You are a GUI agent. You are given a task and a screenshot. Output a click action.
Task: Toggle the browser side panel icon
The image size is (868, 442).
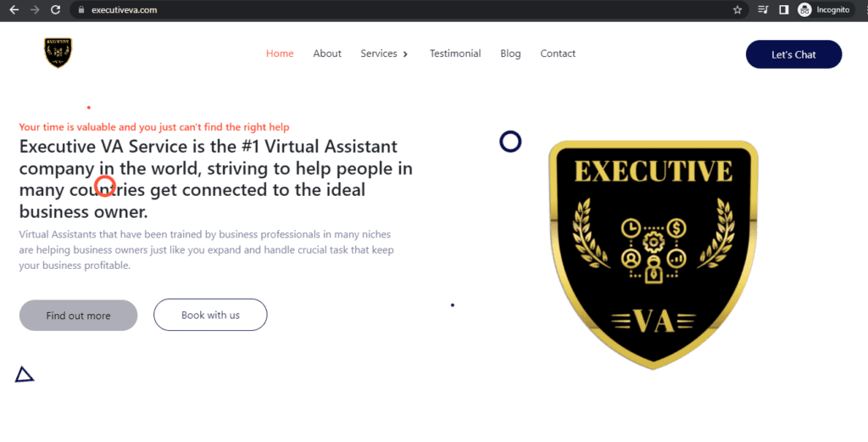(783, 9)
